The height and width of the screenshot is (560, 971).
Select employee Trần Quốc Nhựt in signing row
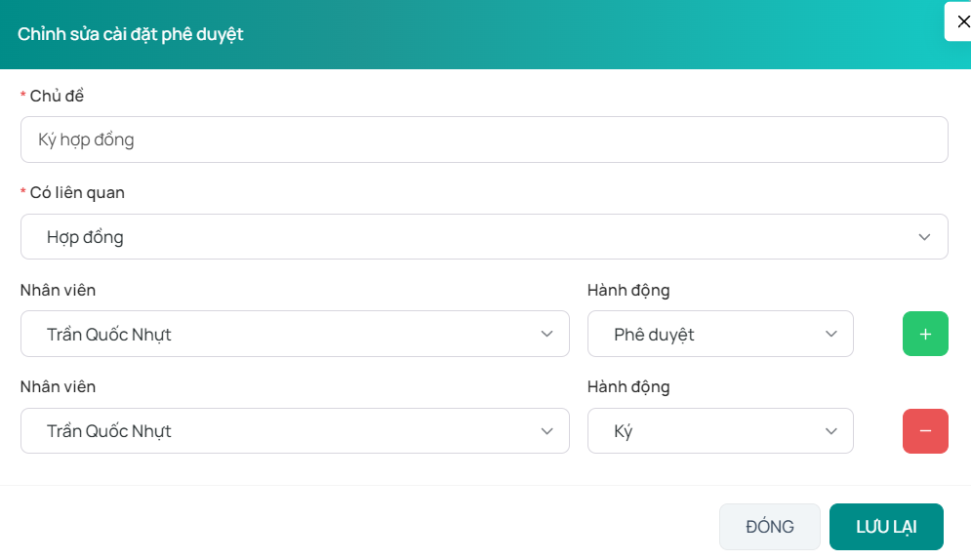293,430
